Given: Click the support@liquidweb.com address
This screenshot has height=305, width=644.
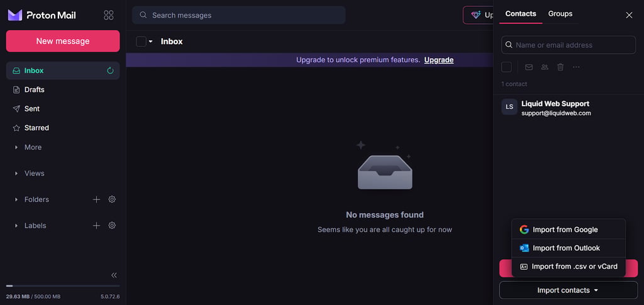Looking at the screenshot, I should tap(556, 113).
